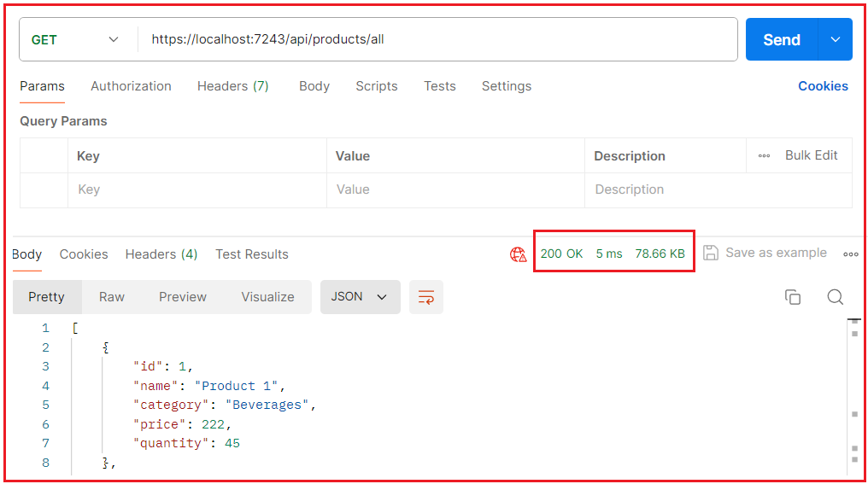Click the three-dot icon beside Bulk Edit
Image resolution: width=868 pixels, height=484 pixels.
coord(764,156)
